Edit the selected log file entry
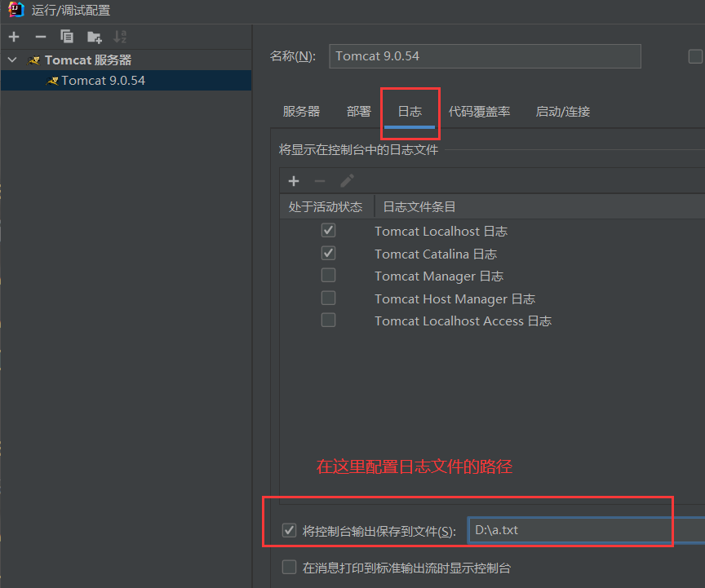Viewport: 705px width, 588px height. coord(347,181)
